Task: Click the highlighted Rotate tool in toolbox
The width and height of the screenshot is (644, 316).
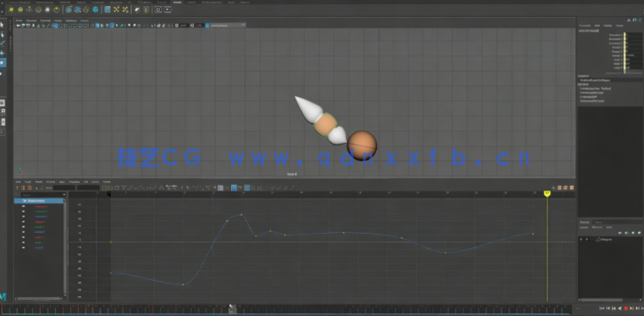Action: coord(2,62)
